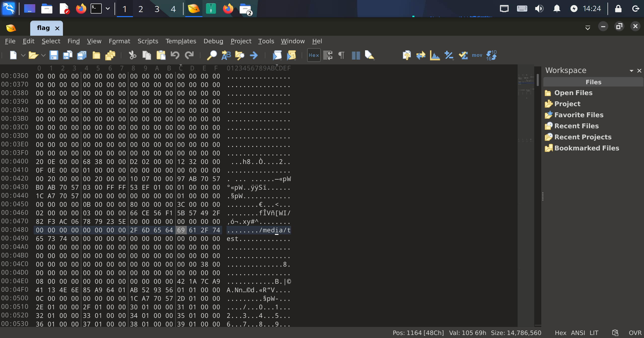Toggle LIT endian setting in status bar
Viewport: 644px width, 338px height.
point(594,333)
